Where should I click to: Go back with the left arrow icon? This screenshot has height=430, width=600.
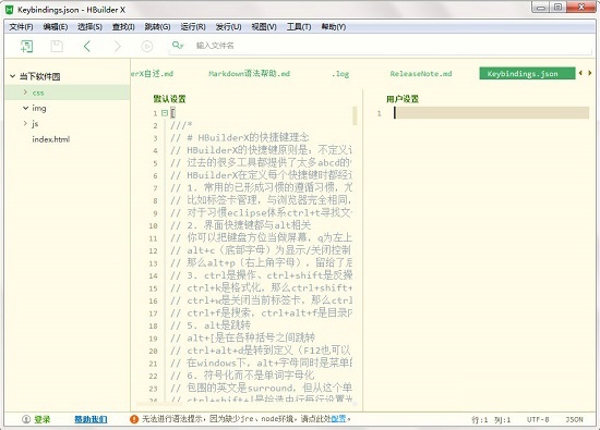87,46
